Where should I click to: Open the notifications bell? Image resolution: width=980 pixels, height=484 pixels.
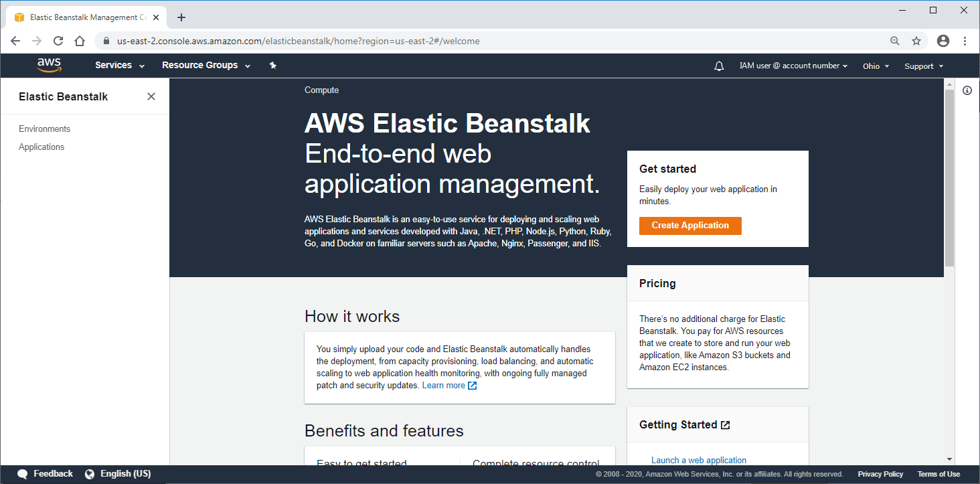tap(718, 66)
